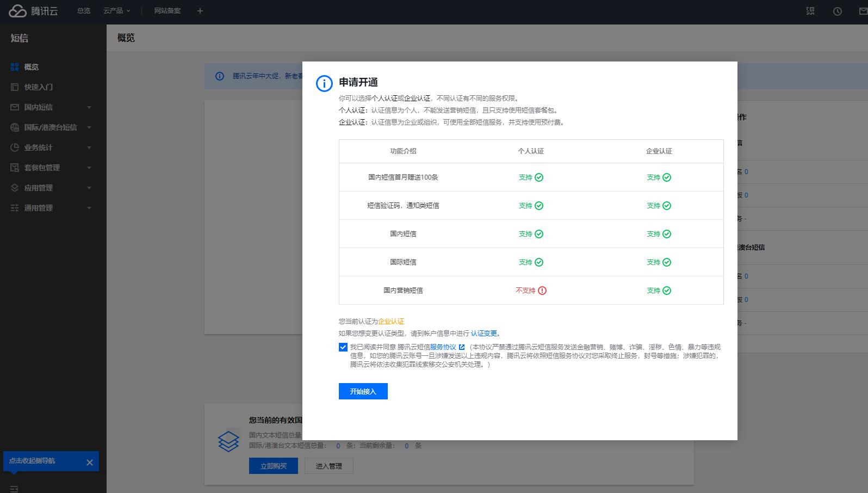Click the 快速入门 sidebar icon
The image size is (868, 493).
pos(15,87)
